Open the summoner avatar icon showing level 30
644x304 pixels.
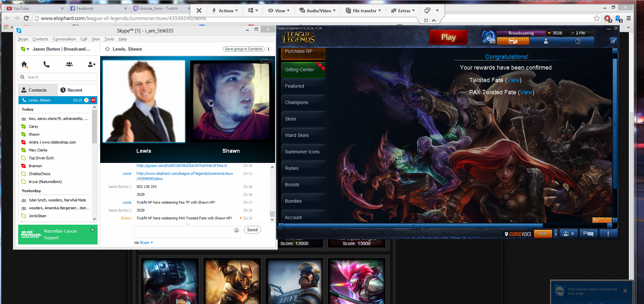(x=489, y=37)
